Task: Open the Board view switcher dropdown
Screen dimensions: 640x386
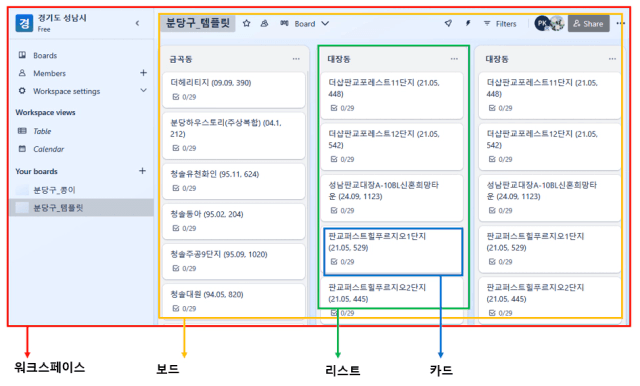Action: (304, 24)
